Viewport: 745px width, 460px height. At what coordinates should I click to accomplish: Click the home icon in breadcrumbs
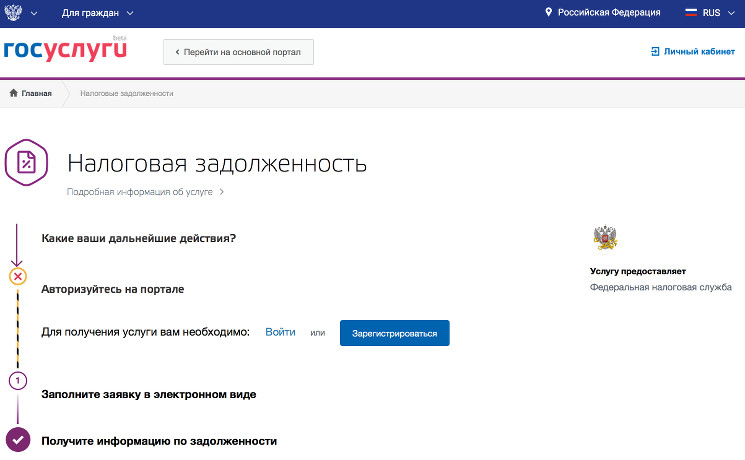pyautogui.click(x=13, y=93)
